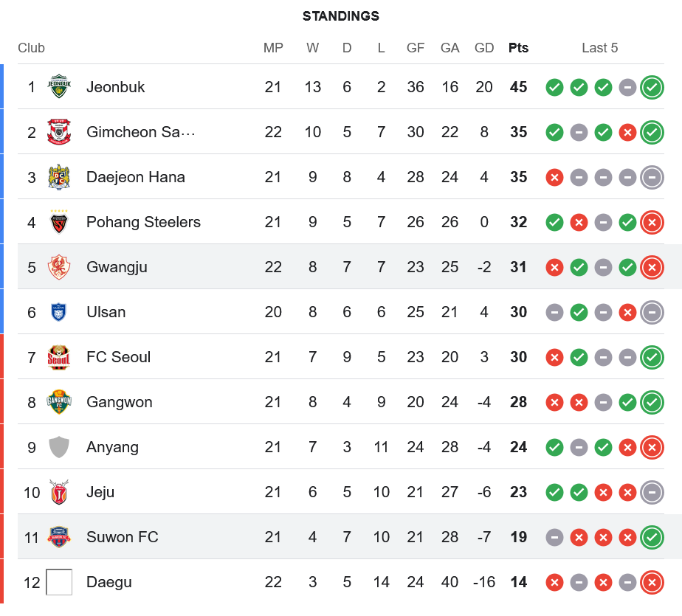Click the FC Seoul club crest

[59, 357]
